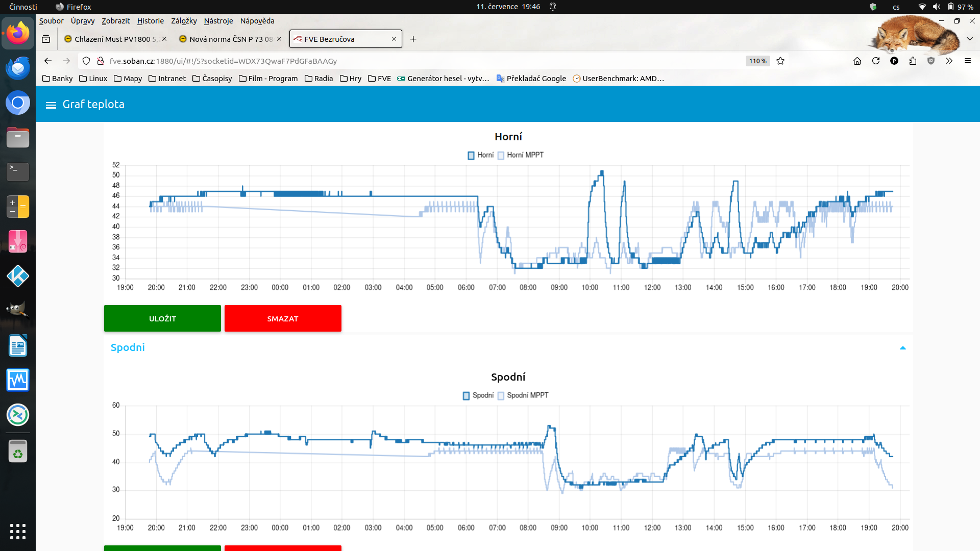Open the dashboard hamburger menu
Viewport: 980px width, 551px height.
click(x=51, y=105)
